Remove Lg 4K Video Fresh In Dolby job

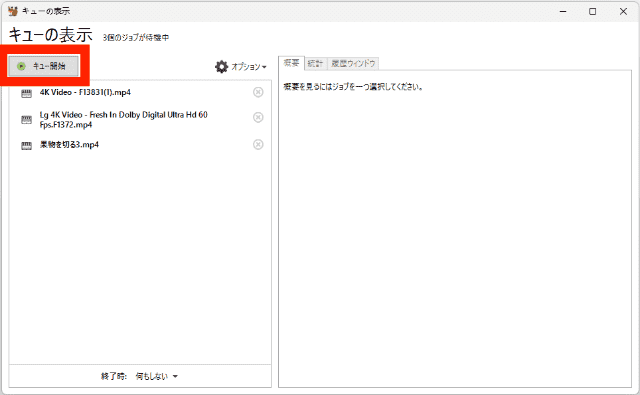(258, 118)
